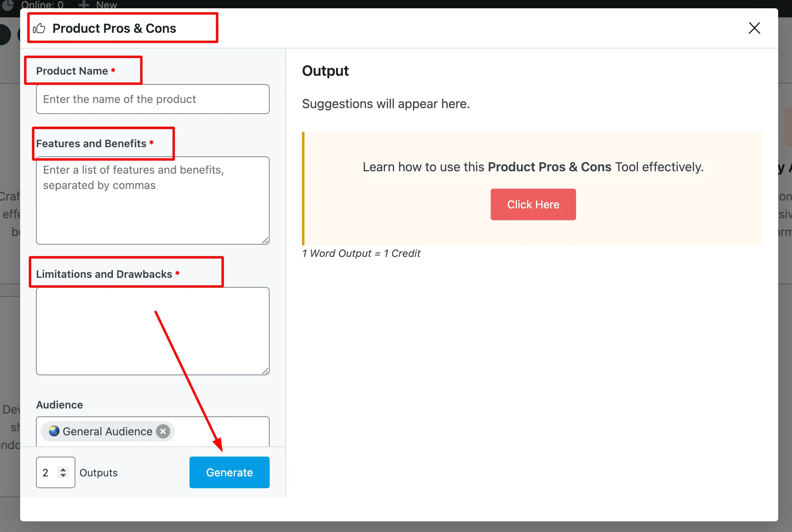This screenshot has width=792, height=532.
Task: Click the Limitations and Drawbacks resize handle
Action: [x=265, y=371]
